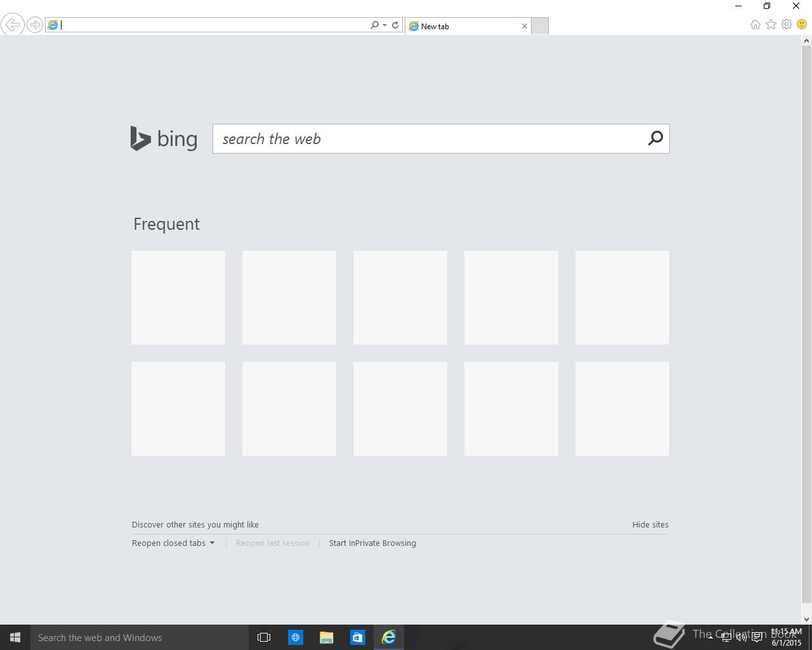Image resolution: width=812 pixels, height=650 pixels.
Task: Click the scroll up arrow of the page scrollbar
Action: [x=807, y=41]
